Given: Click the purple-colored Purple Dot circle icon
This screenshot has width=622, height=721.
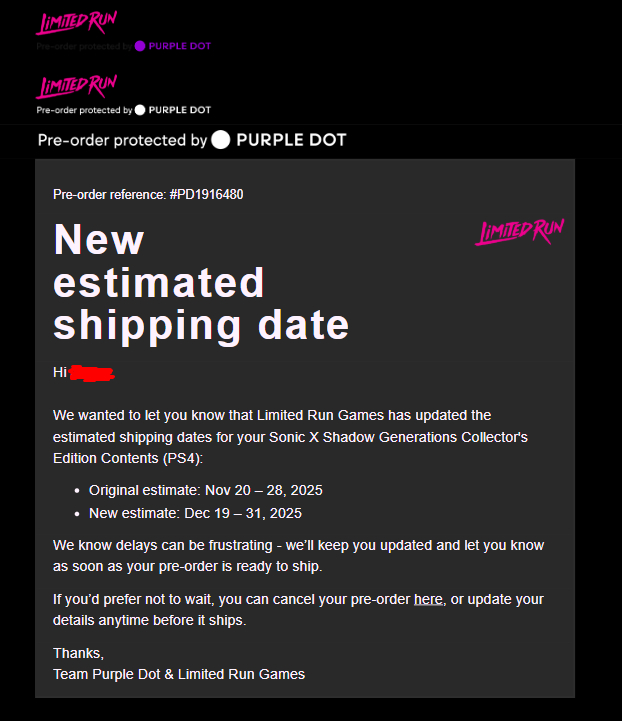Looking at the screenshot, I should click(140, 46).
